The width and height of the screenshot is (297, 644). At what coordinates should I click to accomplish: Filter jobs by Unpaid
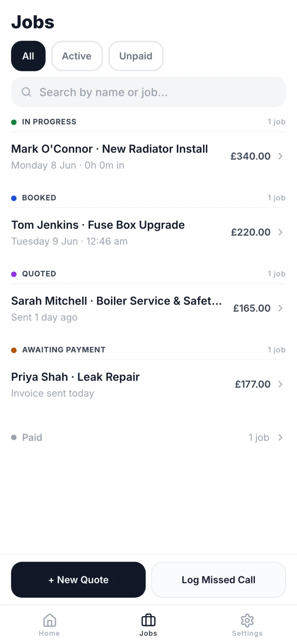(x=136, y=56)
